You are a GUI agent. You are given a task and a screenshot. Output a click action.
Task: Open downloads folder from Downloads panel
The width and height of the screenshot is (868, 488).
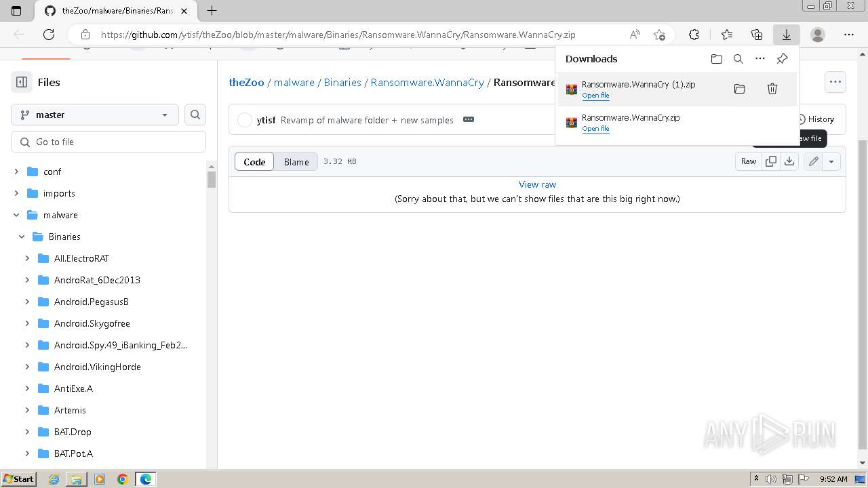pyautogui.click(x=717, y=59)
